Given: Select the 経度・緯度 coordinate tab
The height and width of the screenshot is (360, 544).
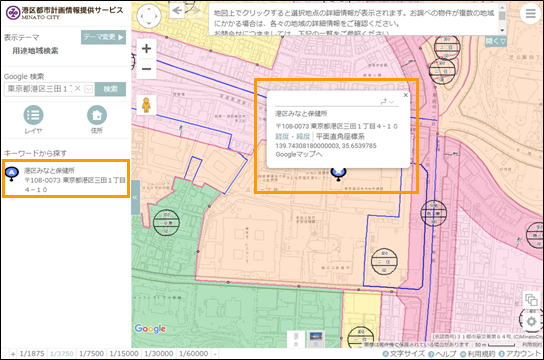Looking at the screenshot, I should point(292,137).
